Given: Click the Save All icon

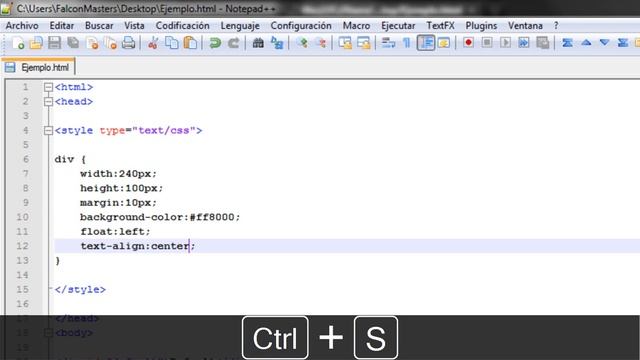Looking at the screenshot, I should (x=73, y=42).
